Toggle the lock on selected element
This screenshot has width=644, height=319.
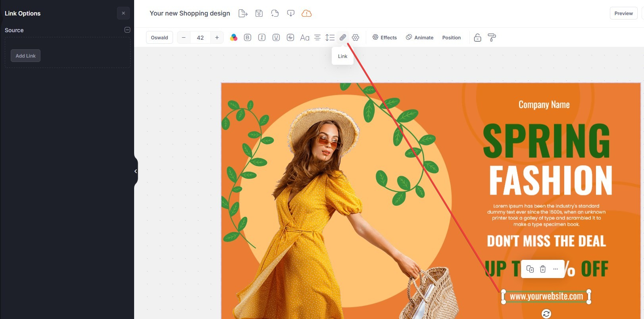(478, 37)
